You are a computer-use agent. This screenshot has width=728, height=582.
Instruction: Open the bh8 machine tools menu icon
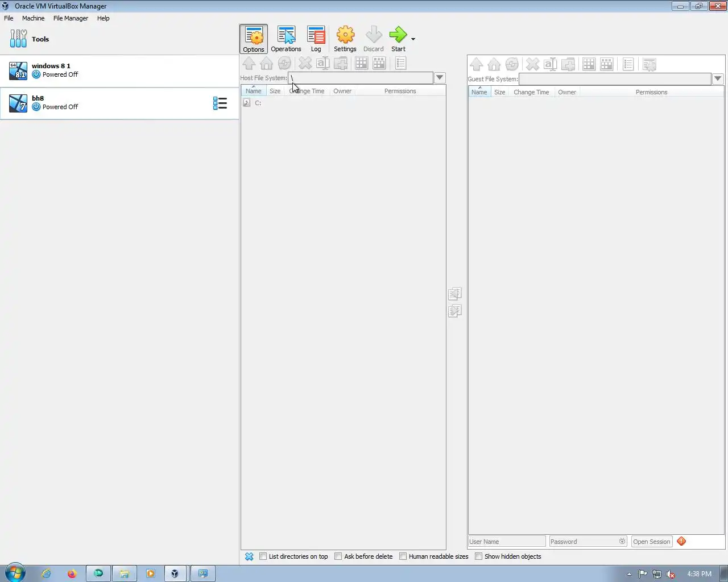tap(220, 103)
